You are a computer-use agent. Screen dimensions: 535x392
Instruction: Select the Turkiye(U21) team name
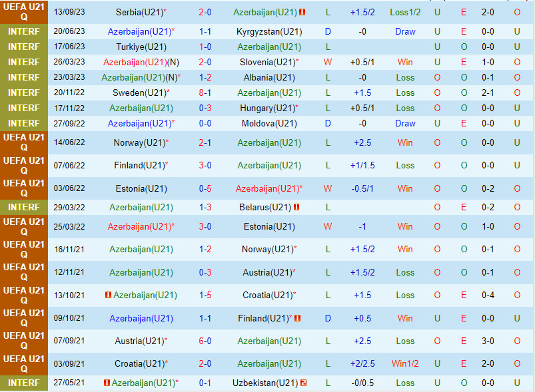(x=141, y=47)
